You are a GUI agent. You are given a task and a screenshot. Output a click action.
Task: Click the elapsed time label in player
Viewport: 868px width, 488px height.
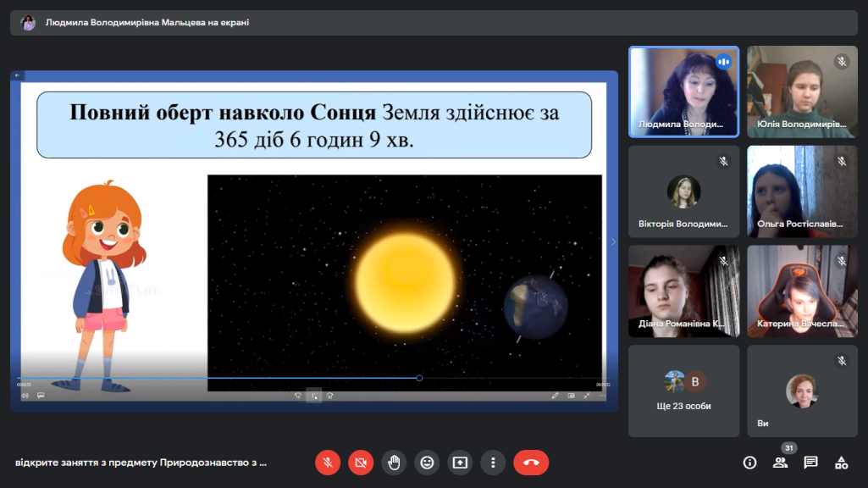click(24, 385)
